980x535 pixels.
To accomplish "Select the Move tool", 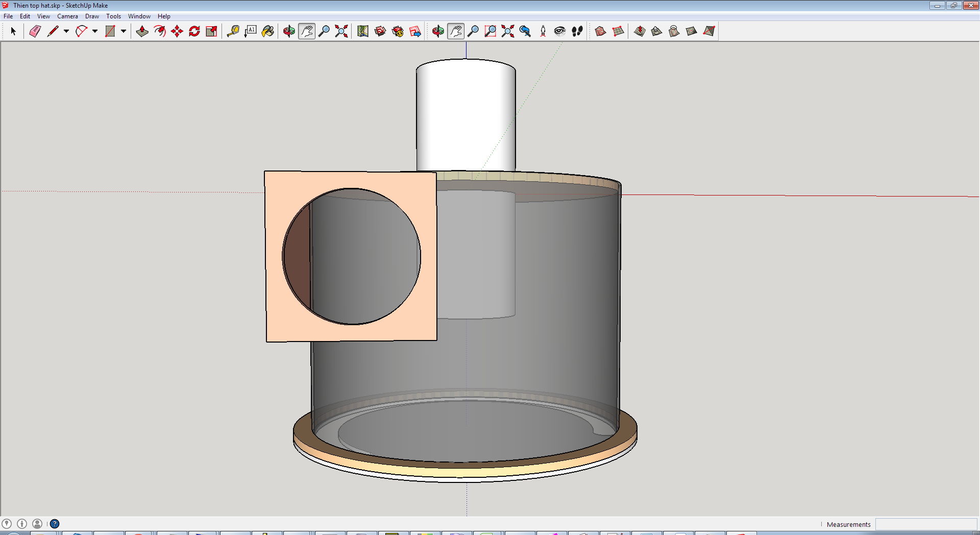I will [177, 31].
